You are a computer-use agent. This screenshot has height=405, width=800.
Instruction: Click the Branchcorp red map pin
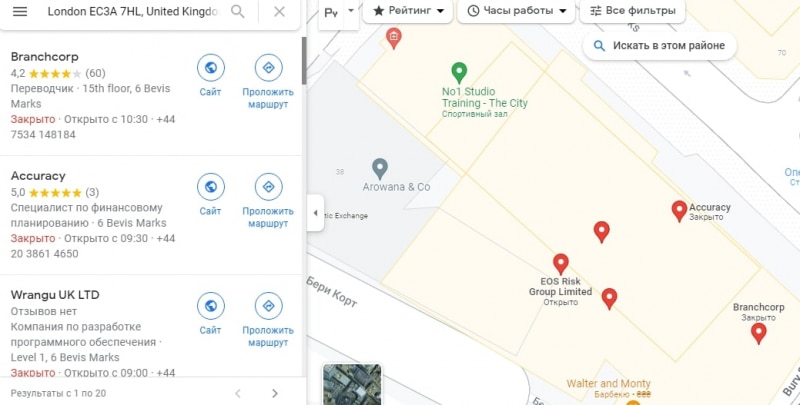tap(759, 333)
